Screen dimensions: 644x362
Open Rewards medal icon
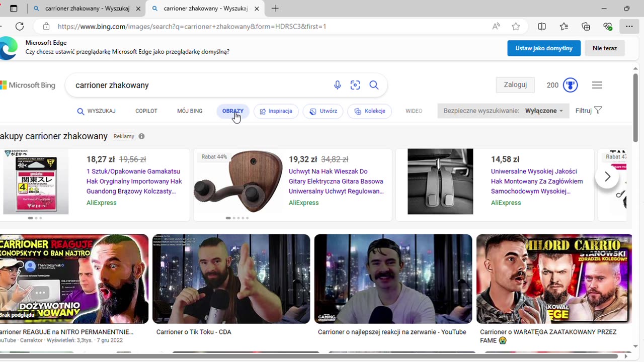tap(570, 85)
